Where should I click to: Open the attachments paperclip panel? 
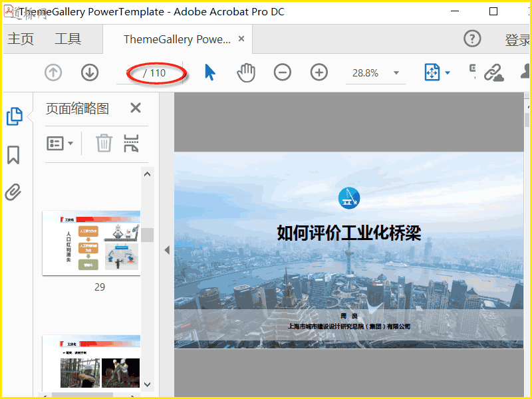tap(13, 192)
